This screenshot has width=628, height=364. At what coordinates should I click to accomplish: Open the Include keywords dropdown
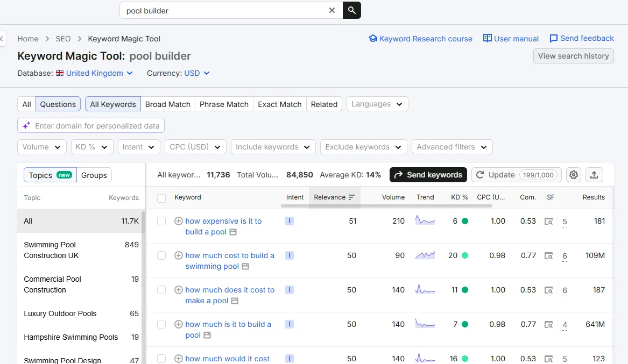tap(273, 147)
